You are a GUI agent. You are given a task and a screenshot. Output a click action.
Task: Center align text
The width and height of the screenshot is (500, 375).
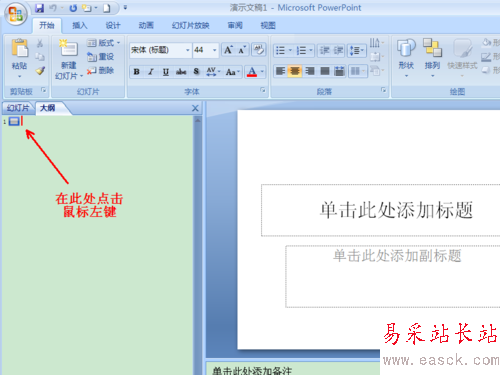click(295, 71)
